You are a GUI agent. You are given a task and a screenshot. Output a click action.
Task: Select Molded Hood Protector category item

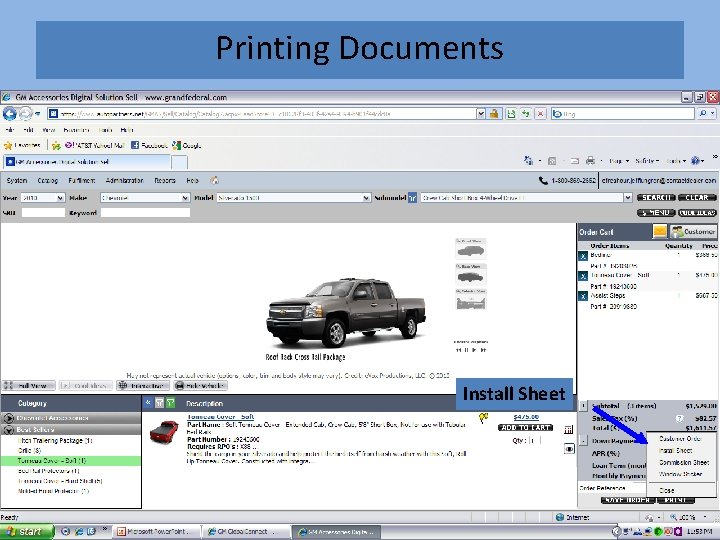[53, 491]
